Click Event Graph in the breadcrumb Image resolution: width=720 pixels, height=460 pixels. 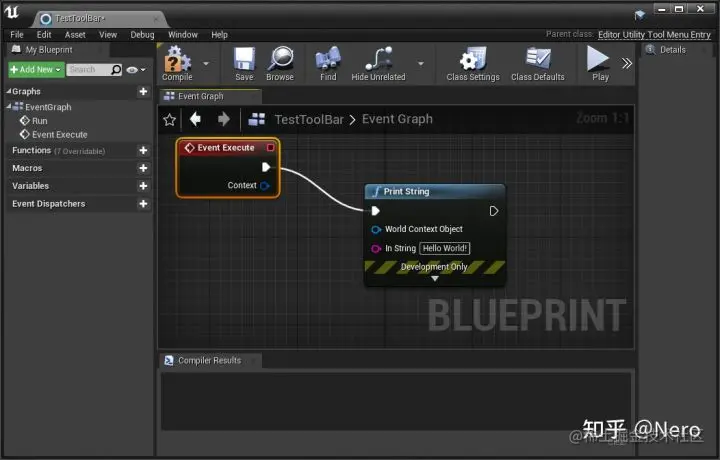pos(397,119)
